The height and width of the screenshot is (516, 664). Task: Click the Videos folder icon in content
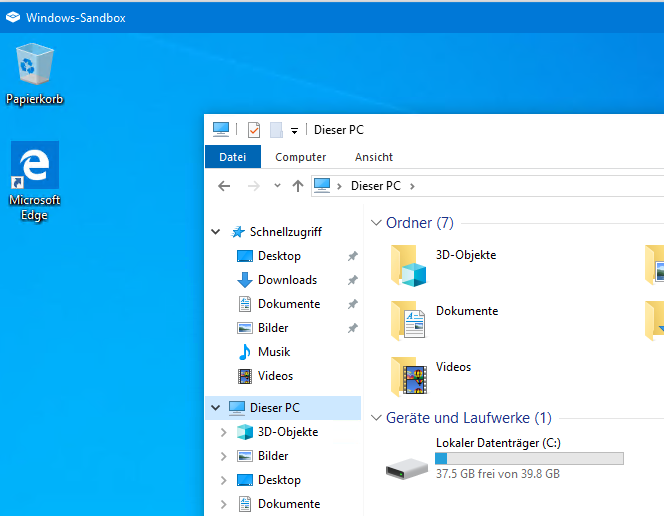tap(408, 376)
